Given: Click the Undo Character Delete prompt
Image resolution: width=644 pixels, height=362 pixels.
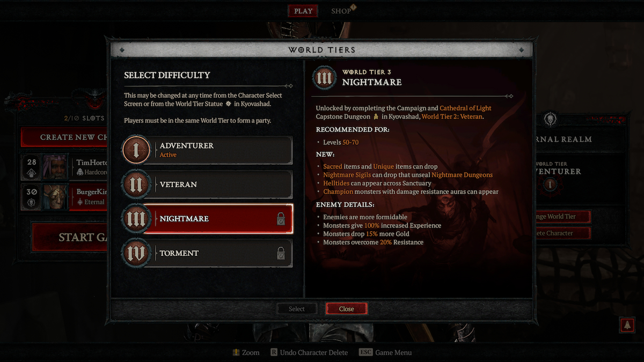Looking at the screenshot, I should (x=309, y=352).
